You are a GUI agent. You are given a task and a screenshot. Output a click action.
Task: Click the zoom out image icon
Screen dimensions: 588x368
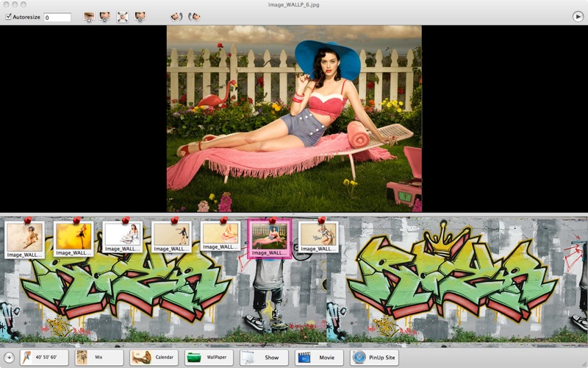[x=105, y=16]
